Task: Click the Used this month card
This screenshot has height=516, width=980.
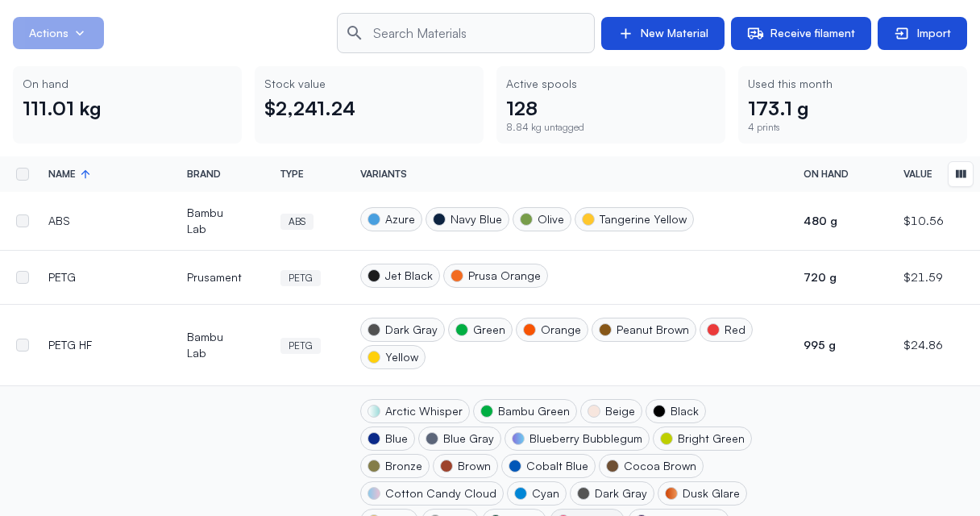Action: [853, 105]
